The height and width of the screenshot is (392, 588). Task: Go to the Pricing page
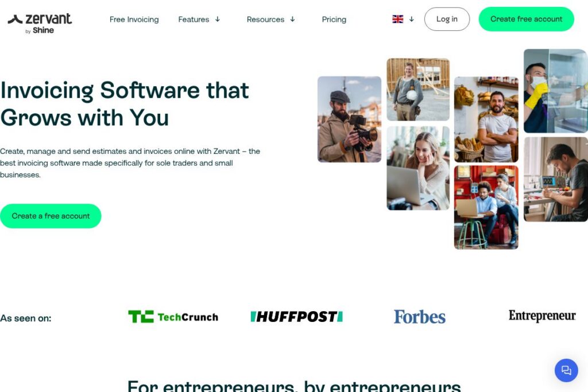point(334,20)
